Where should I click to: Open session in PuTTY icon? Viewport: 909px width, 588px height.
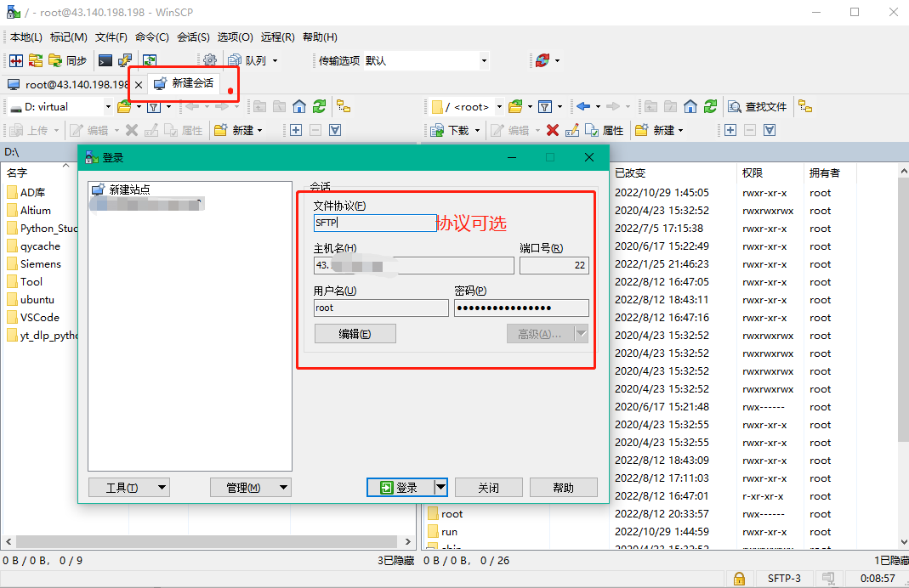pos(125,60)
